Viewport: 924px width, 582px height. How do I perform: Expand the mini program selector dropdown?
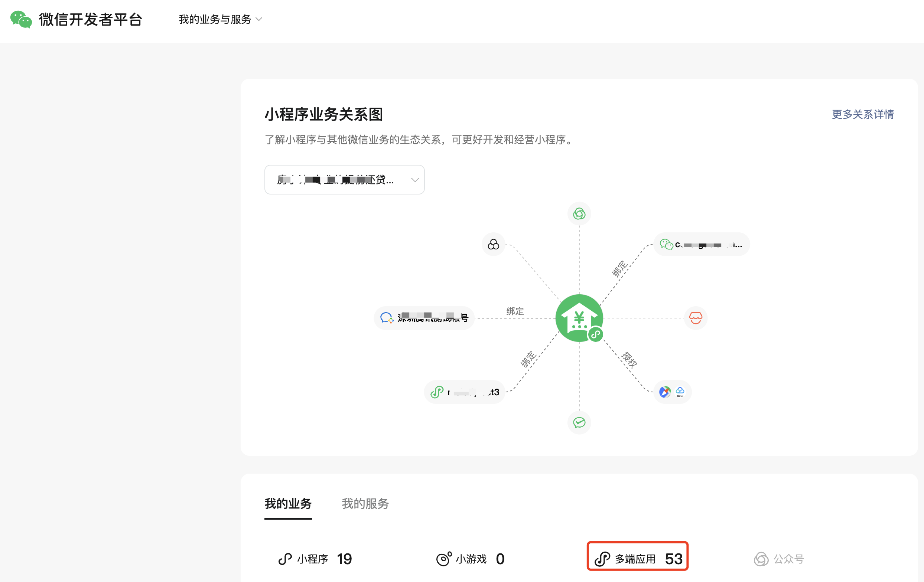(x=344, y=179)
